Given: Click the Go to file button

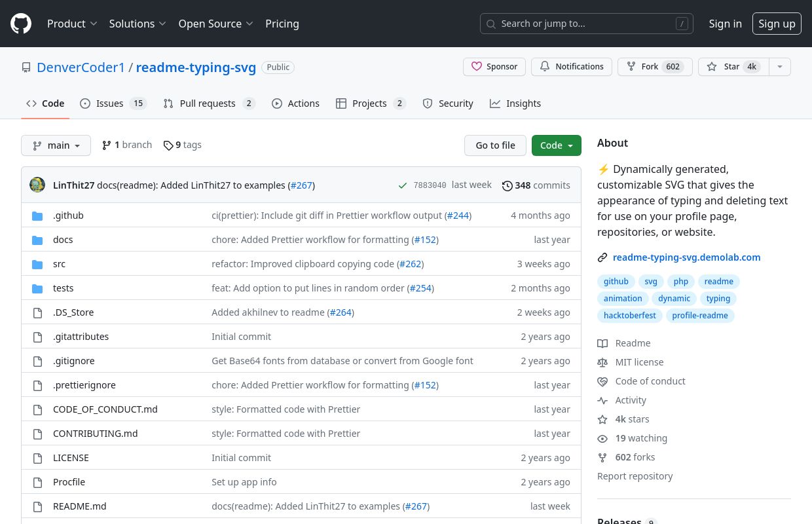Looking at the screenshot, I should point(495,145).
